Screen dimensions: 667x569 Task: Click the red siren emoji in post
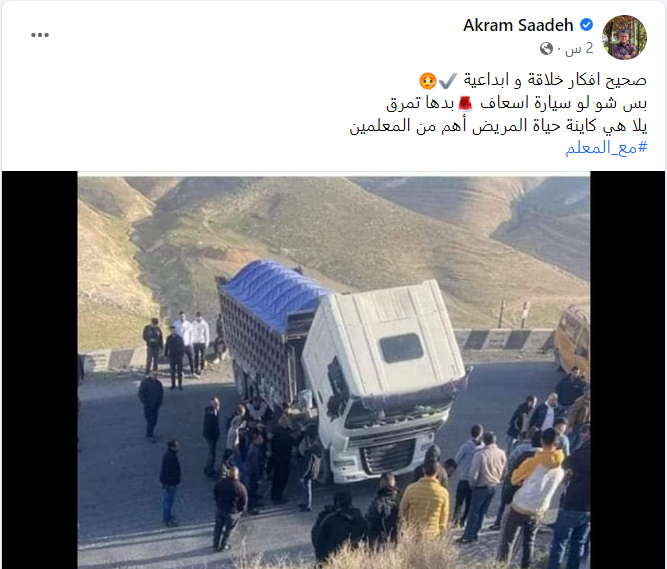tap(465, 103)
